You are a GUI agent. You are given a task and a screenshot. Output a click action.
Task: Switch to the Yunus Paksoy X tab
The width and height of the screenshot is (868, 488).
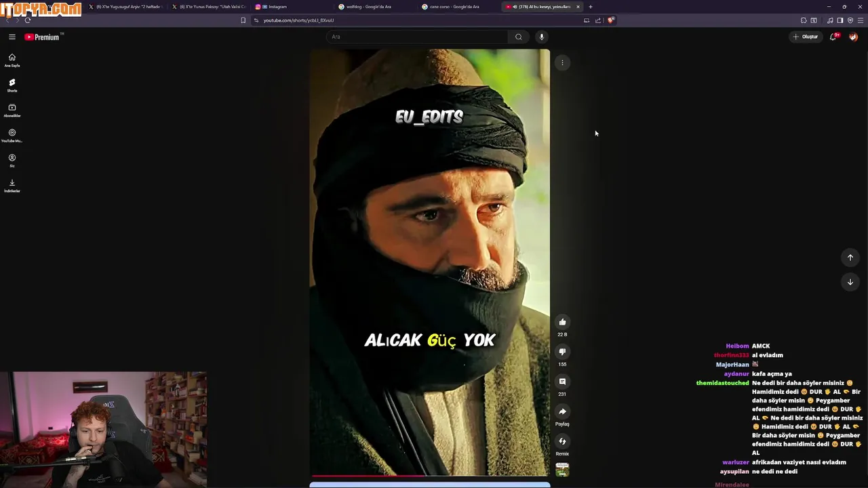click(x=209, y=7)
